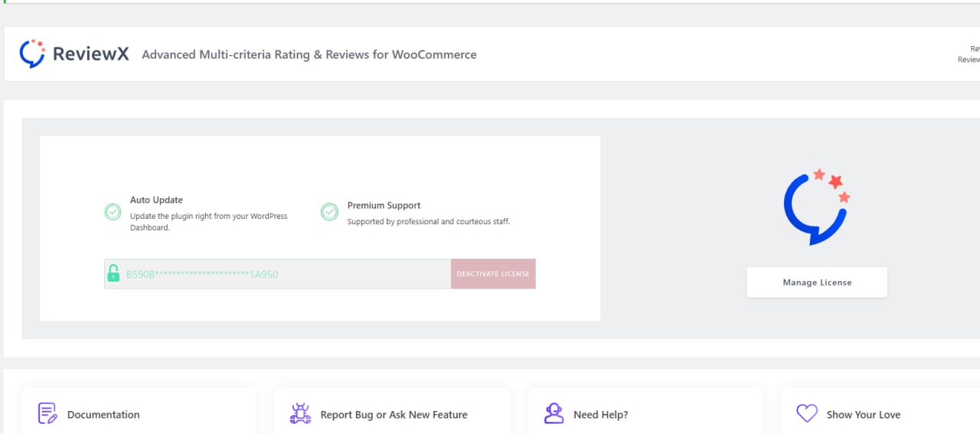Click the large ReviewX logo above Manage License
Viewport: 980px width, 434px height.
pyautogui.click(x=817, y=207)
